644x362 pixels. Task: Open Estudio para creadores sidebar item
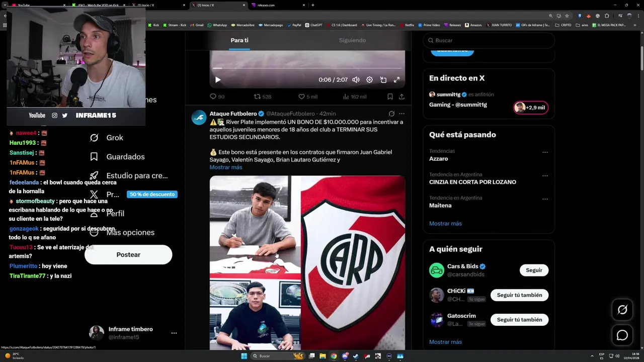pyautogui.click(x=128, y=176)
